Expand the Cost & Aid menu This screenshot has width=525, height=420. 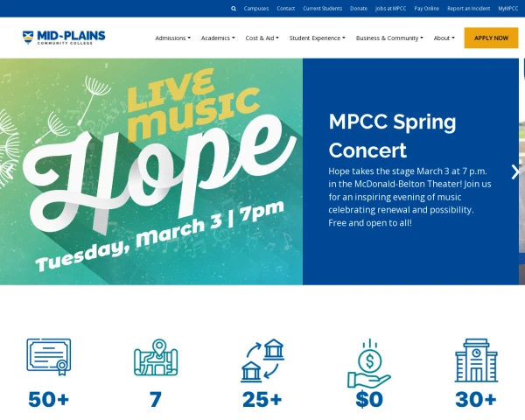click(x=262, y=38)
